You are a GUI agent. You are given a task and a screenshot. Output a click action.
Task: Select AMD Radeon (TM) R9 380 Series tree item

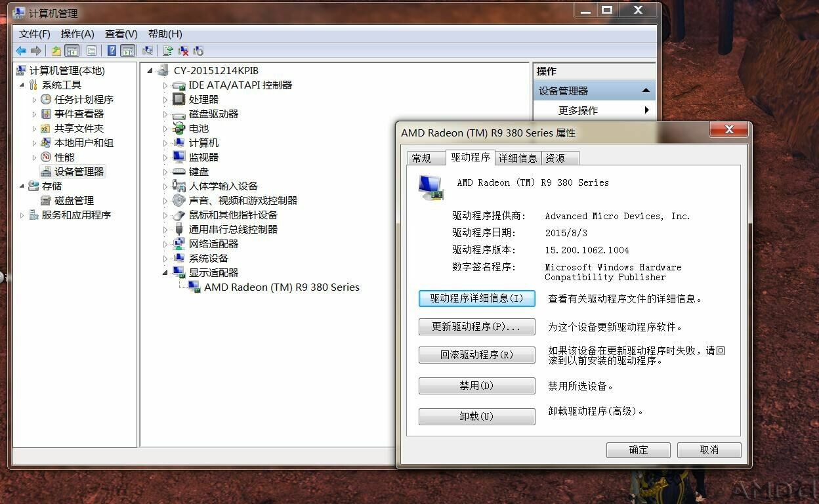point(282,287)
